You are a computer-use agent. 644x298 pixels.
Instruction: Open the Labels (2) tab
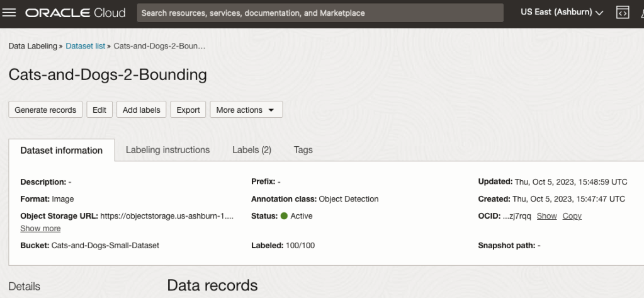pyautogui.click(x=251, y=150)
